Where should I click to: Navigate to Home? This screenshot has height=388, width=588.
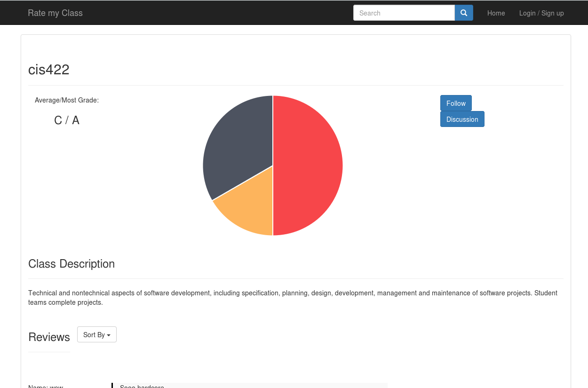click(x=496, y=13)
